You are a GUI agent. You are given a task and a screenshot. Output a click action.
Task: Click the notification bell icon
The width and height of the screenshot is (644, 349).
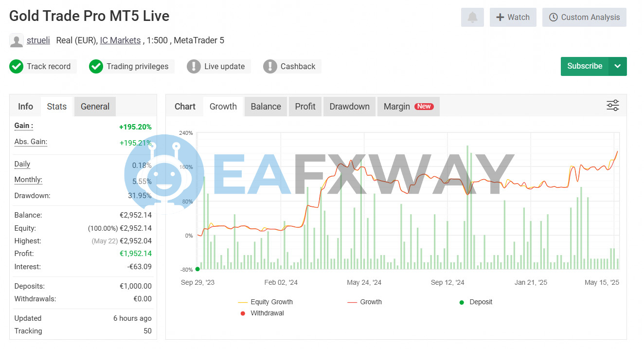point(472,18)
